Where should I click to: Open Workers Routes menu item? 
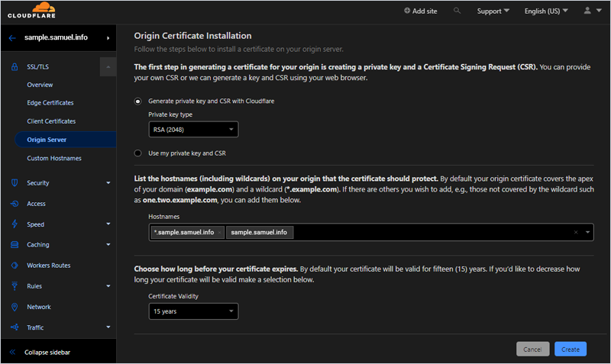49,265
